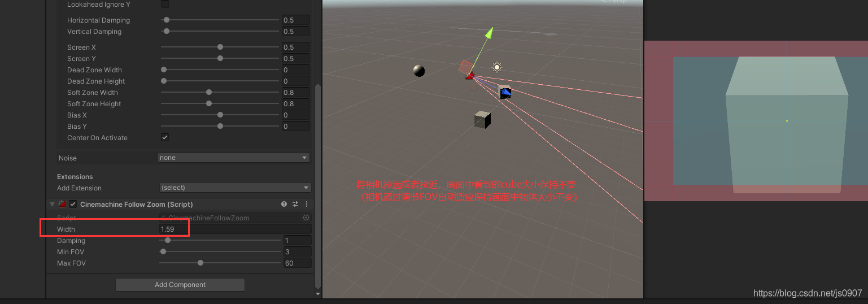This screenshot has width=868, height=304.
Task: Adjust the Screen Y slider
Action: tap(220, 58)
